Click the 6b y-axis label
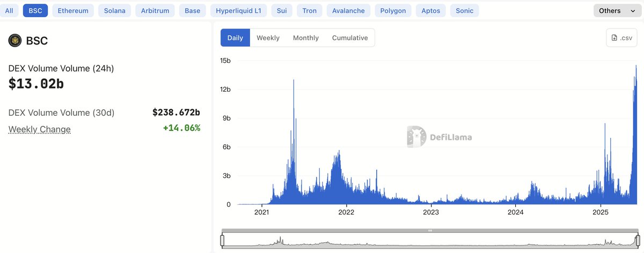This screenshot has width=644, height=253. 227,147
